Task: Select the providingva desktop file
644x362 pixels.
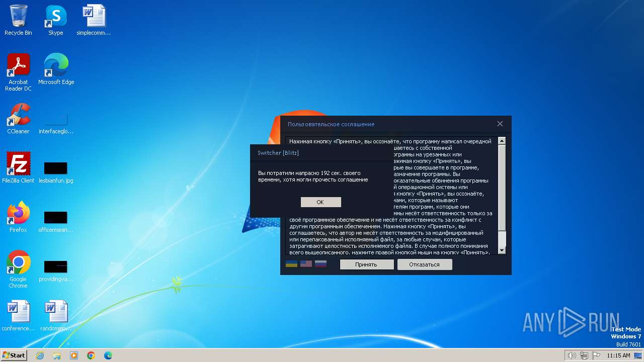Action: tap(56, 270)
